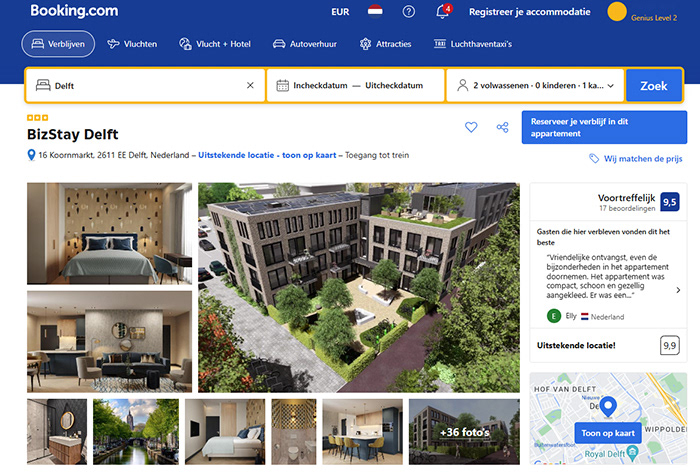
Task: Click Reserveer je verblijf in dit appartement
Action: (604, 127)
